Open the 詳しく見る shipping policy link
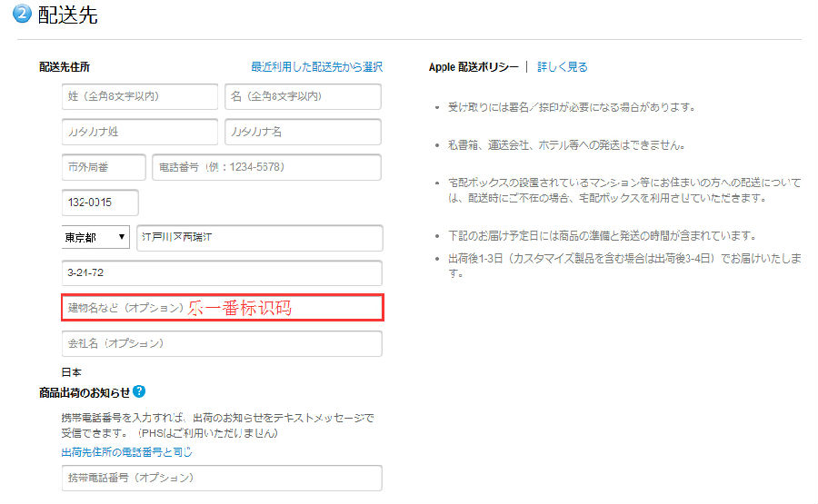Viewport: 818px width, 504px height. click(x=563, y=67)
